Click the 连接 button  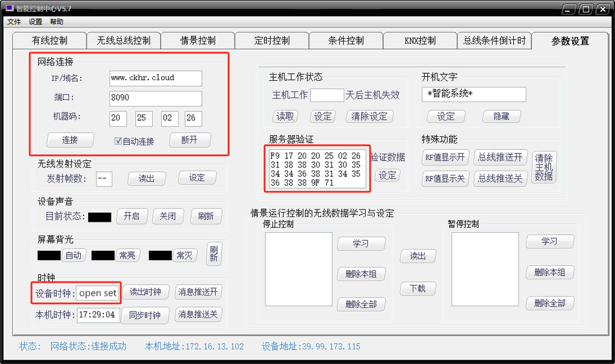70,140
